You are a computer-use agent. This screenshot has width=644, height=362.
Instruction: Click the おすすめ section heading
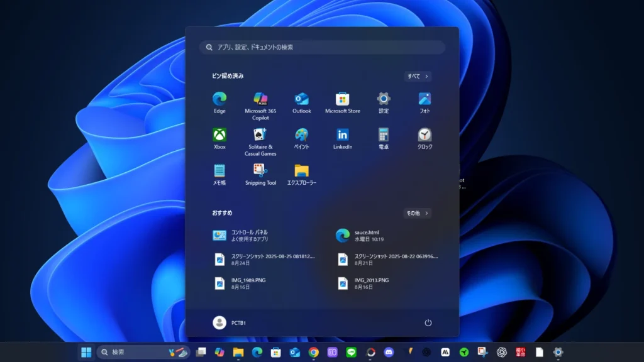tap(222, 213)
